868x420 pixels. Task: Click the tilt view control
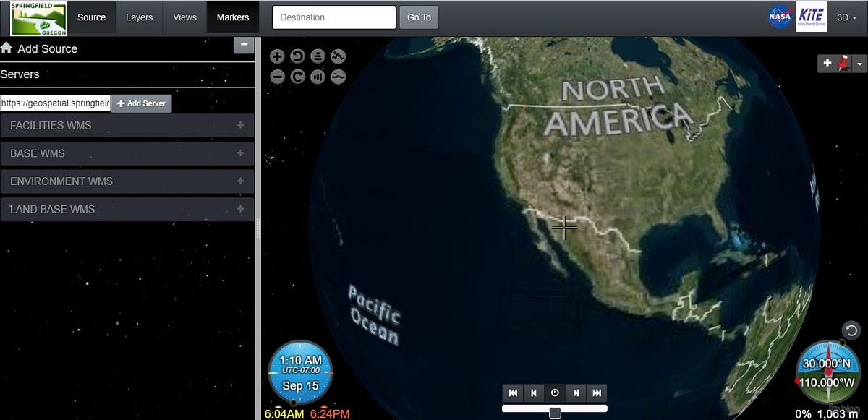[x=317, y=56]
